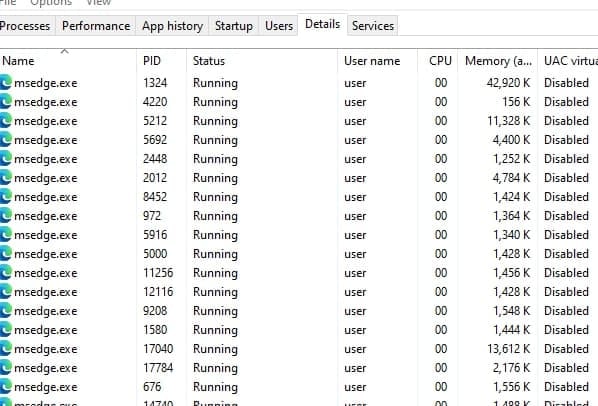Open the View menu
598x406 pixels.
[98, 3]
